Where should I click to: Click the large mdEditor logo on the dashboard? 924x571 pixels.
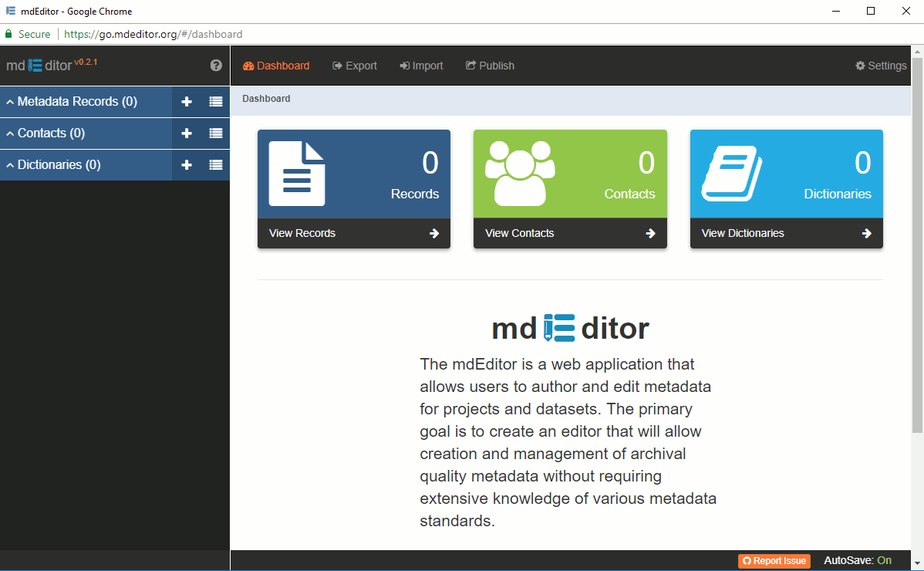[x=571, y=328]
